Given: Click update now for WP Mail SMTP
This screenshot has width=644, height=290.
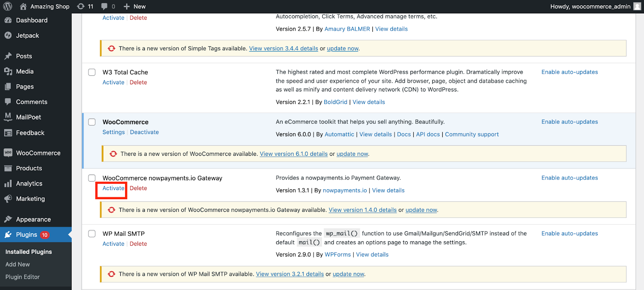Looking at the screenshot, I should coord(349,274).
